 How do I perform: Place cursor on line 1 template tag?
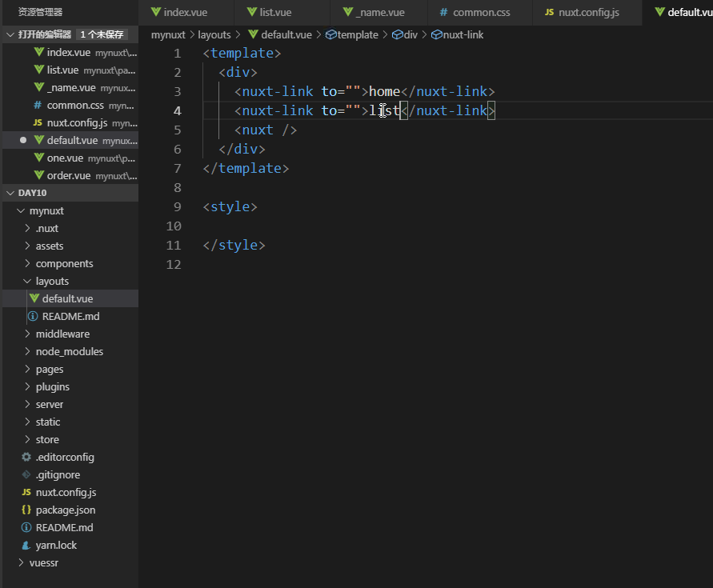click(x=242, y=54)
